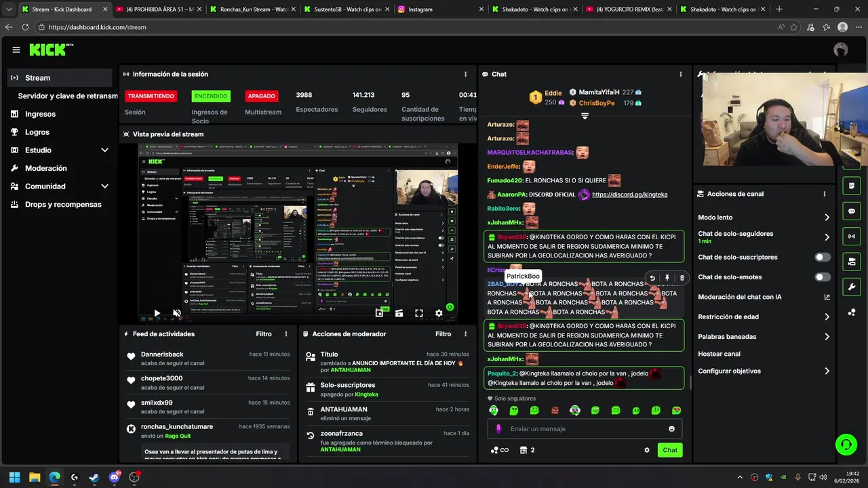Click the Enviar un mensaje input field

585,429
